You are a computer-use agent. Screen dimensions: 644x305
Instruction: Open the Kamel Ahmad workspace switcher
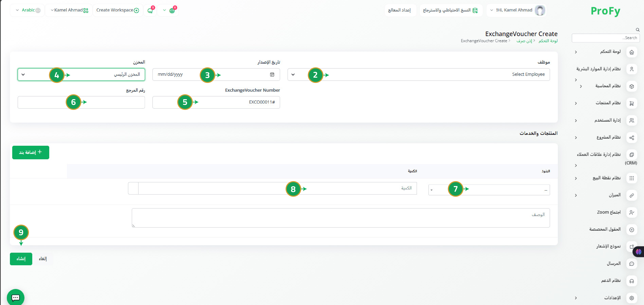[69, 10]
